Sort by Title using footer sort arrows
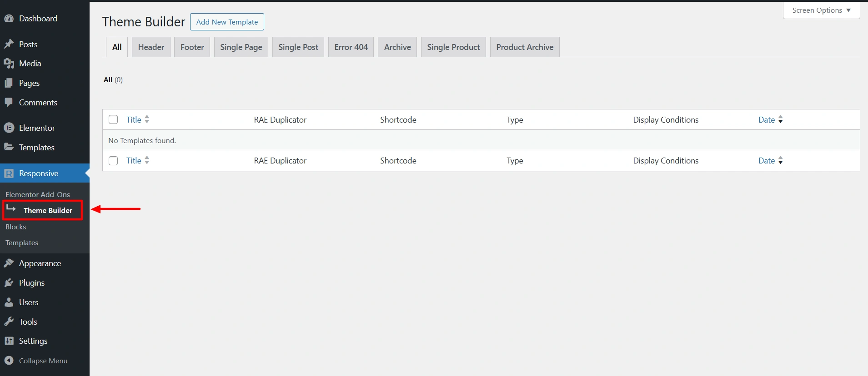The width and height of the screenshot is (868, 376). [x=147, y=160]
